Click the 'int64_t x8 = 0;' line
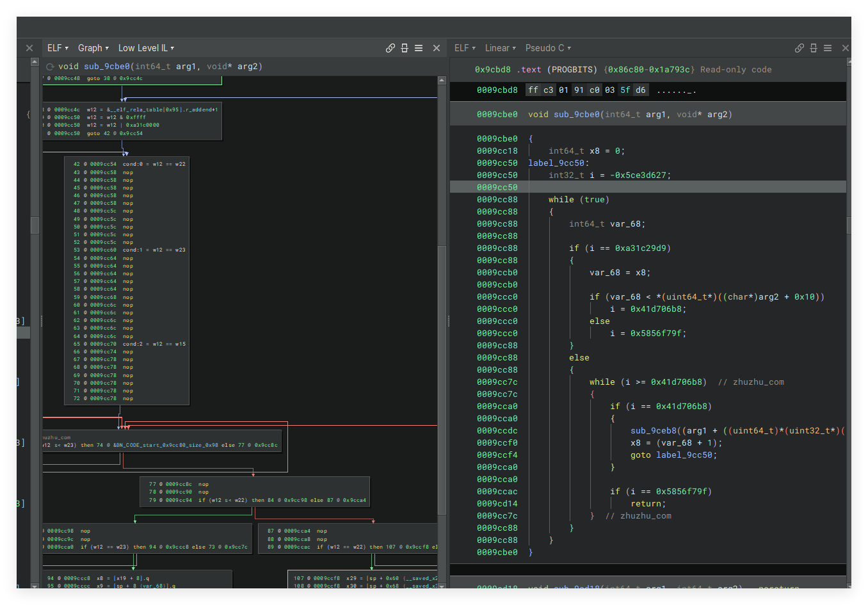This screenshot has height=605, width=868. pyautogui.click(x=587, y=151)
